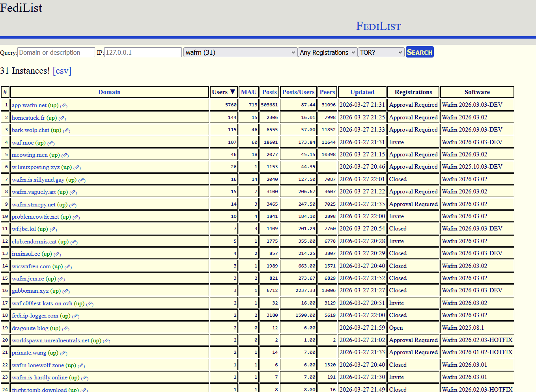
Task: Sort table by Users column header
Action: point(223,92)
